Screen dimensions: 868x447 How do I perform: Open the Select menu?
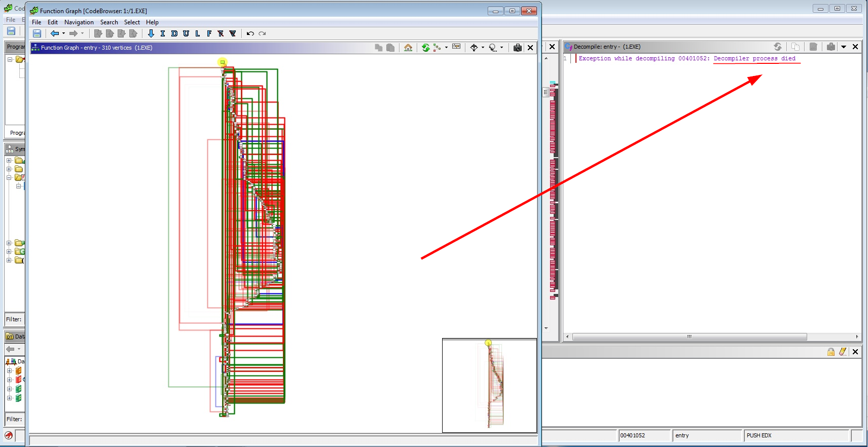(x=132, y=22)
